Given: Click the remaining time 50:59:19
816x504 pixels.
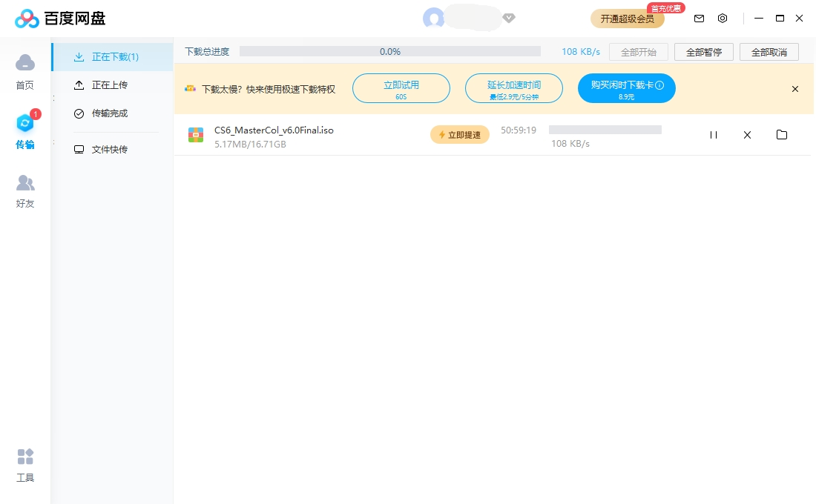Looking at the screenshot, I should (519, 130).
